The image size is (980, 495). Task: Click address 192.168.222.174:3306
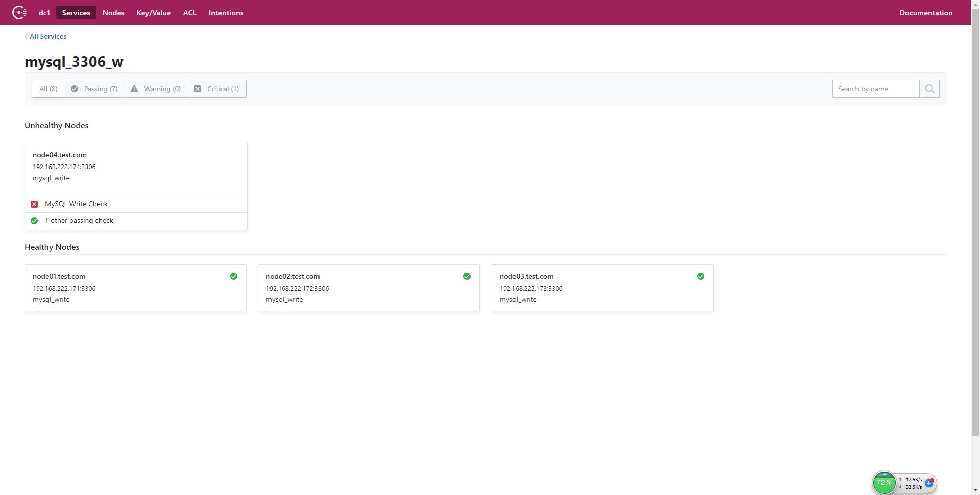pos(64,167)
